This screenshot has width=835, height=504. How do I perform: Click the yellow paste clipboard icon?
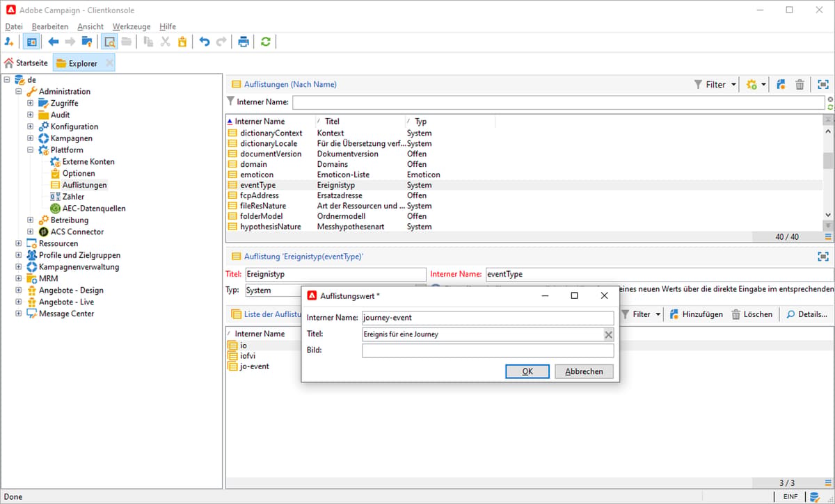tap(182, 42)
